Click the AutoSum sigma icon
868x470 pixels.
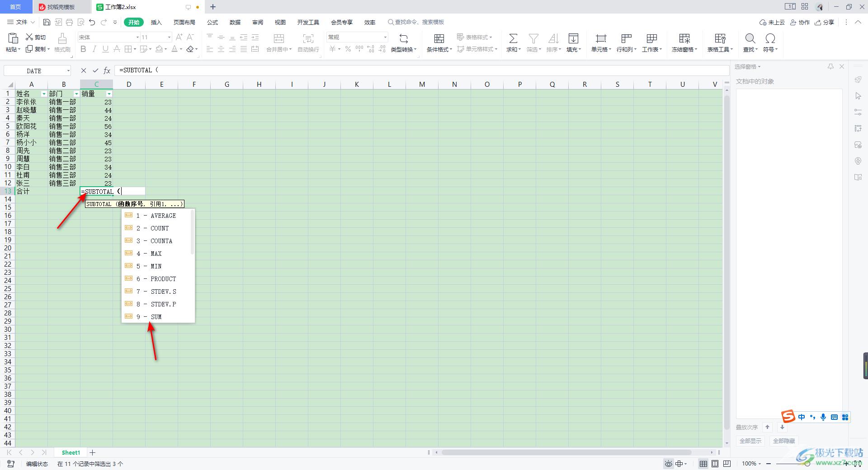point(513,38)
